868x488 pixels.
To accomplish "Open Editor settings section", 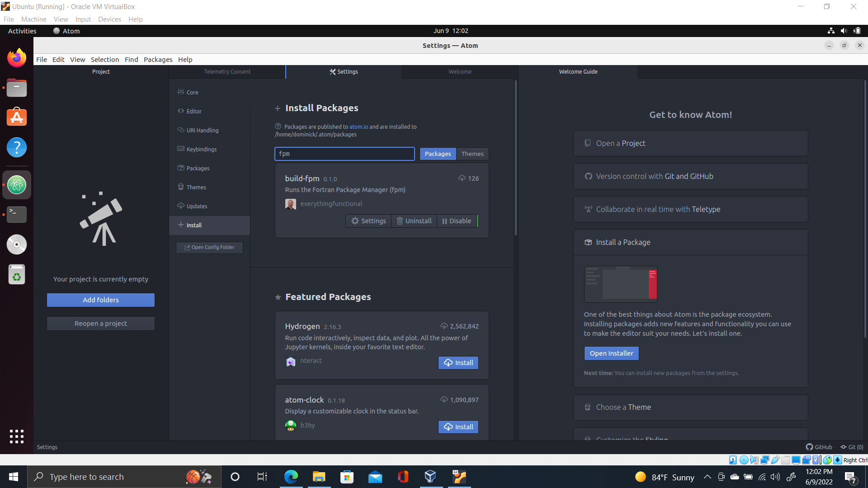I will point(210,111).
